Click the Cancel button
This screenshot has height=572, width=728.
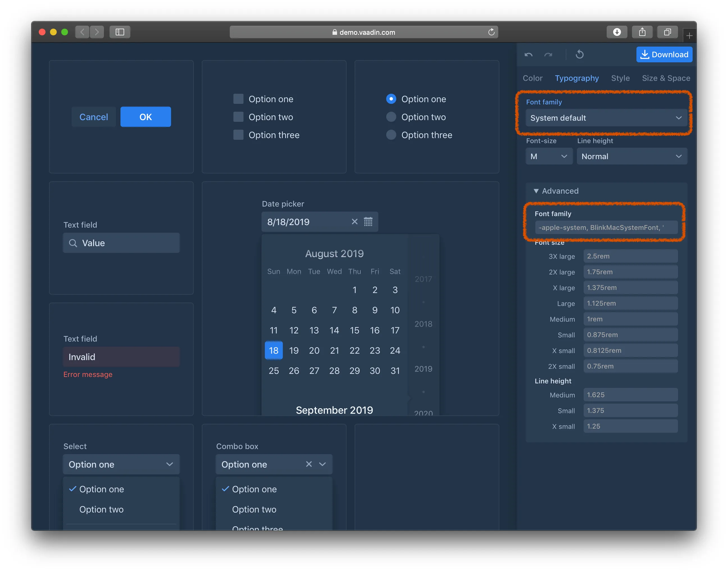[94, 117]
